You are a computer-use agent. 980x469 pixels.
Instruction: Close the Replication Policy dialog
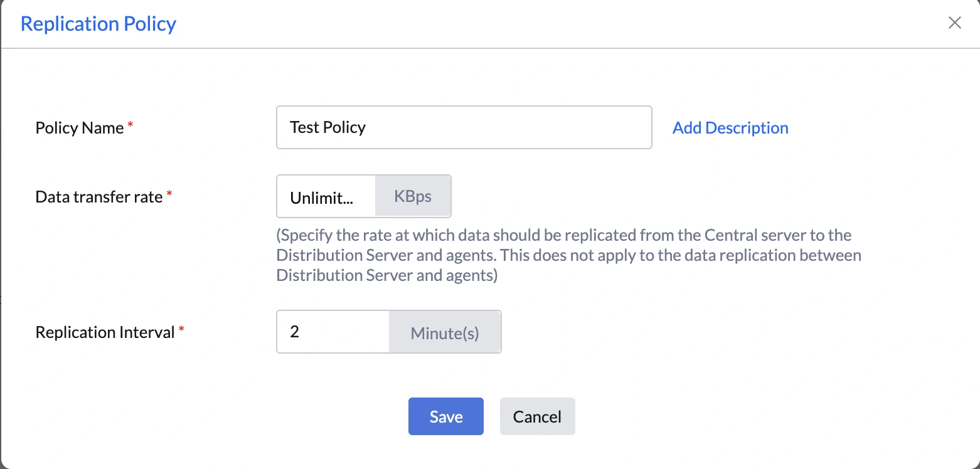click(954, 23)
